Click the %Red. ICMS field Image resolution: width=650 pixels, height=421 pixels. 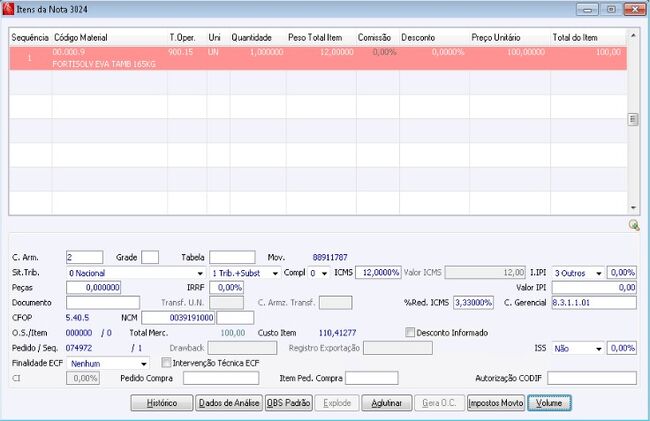(473, 302)
